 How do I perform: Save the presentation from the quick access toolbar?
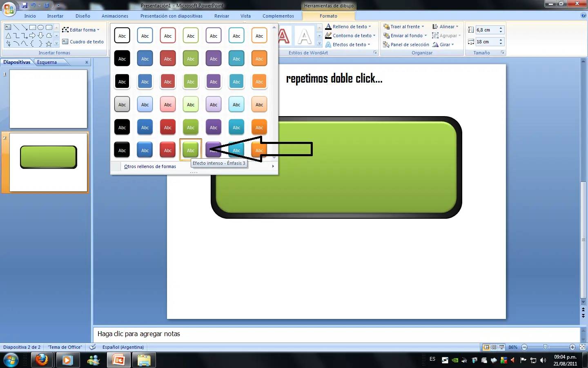pyautogui.click(x=24, y=5)
